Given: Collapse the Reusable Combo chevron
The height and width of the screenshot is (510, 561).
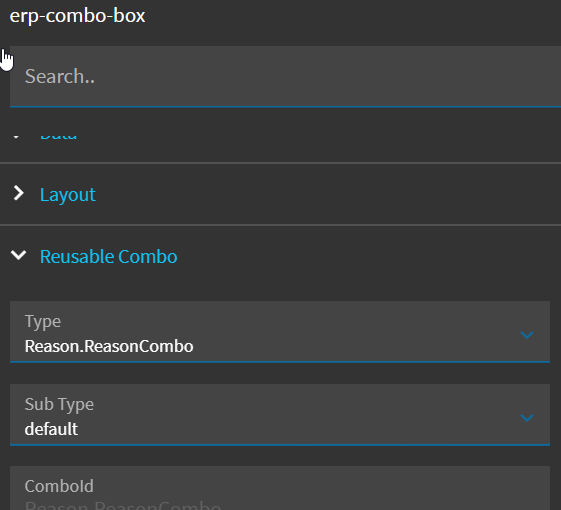Looking at the screenshot, I should (18, 256).
